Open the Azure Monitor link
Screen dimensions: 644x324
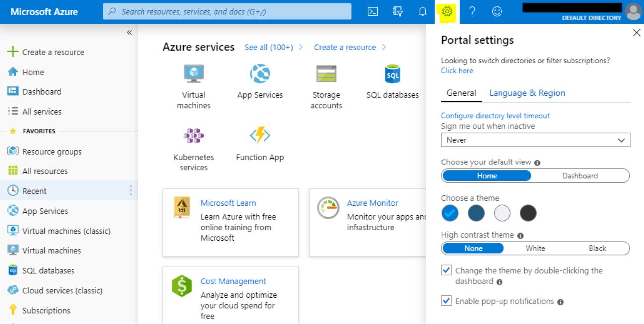pos(372,203)
